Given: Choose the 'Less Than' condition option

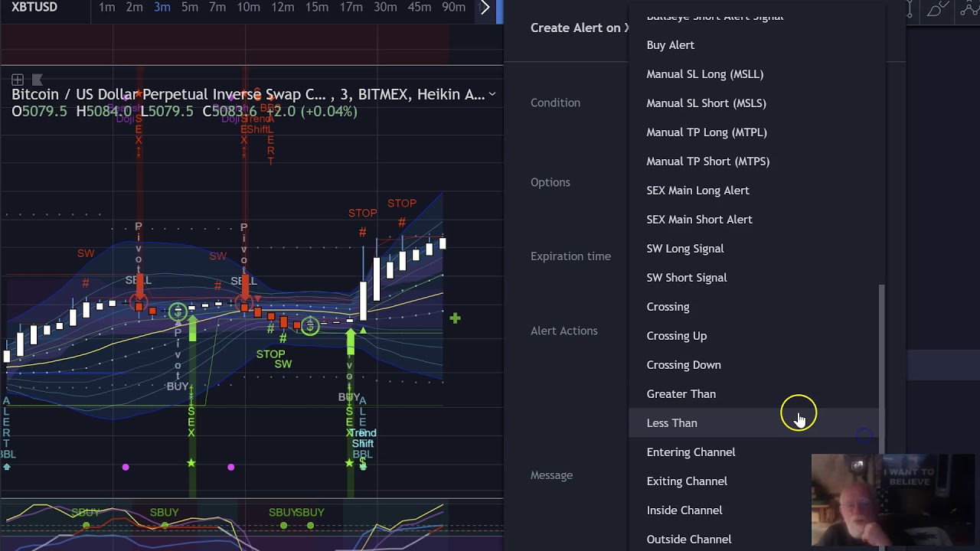Looking at the screenshot, I should pos(671,423).
